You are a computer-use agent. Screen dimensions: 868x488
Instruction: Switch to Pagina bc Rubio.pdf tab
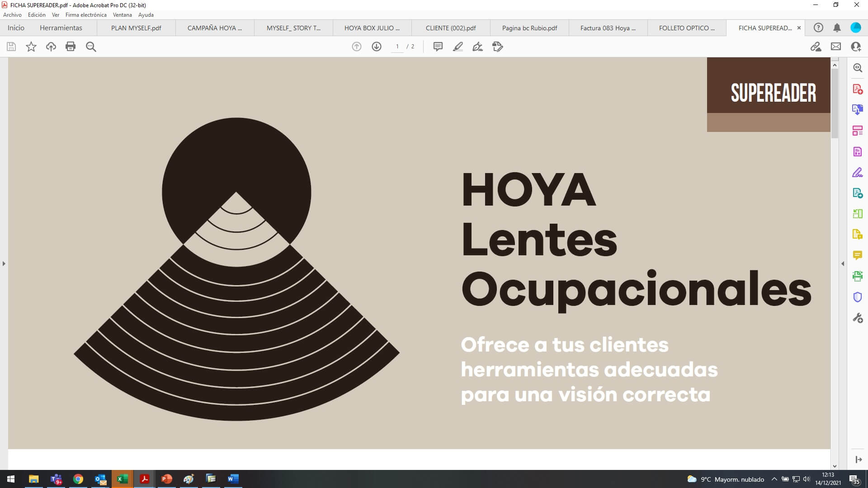click(x=529, y=28)
